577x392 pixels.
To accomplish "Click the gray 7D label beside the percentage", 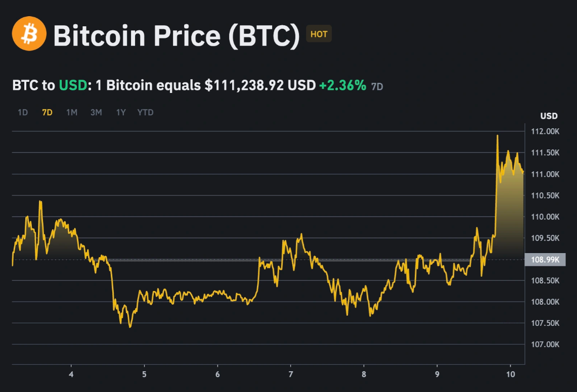I will tap(377, 86).
